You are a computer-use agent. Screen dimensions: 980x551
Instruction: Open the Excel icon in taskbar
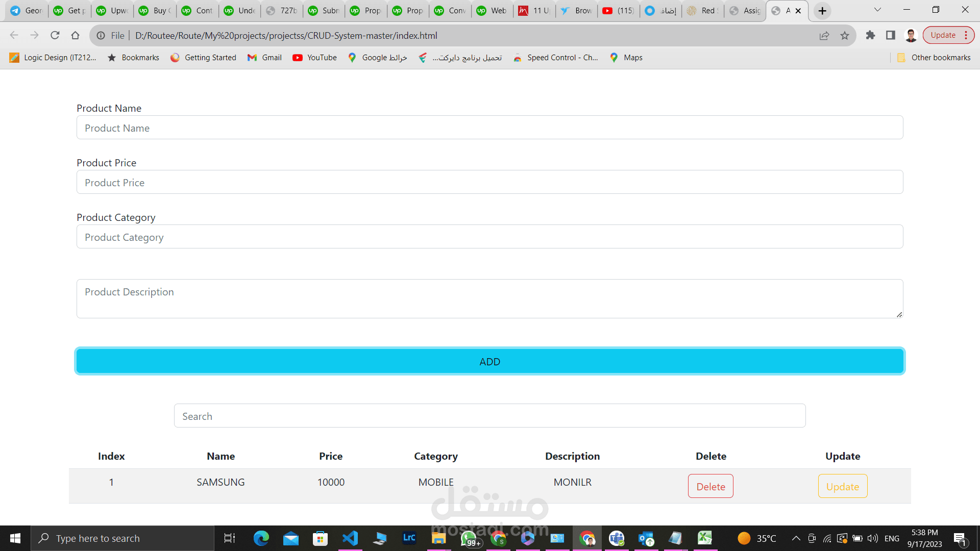tap(705, 538)
